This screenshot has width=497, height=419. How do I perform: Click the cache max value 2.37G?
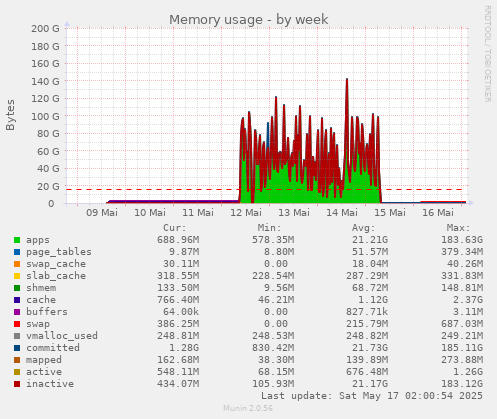468,300
